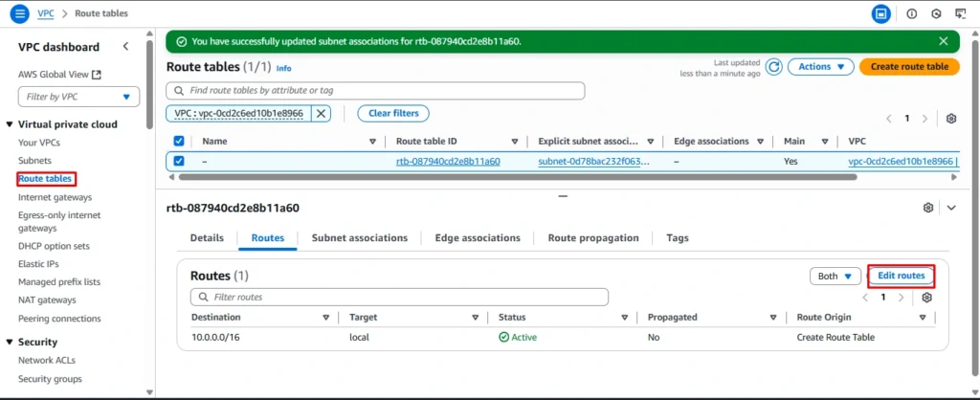
Task: Switch to the Route propagation tab
Action: click(x=593, y=238)
